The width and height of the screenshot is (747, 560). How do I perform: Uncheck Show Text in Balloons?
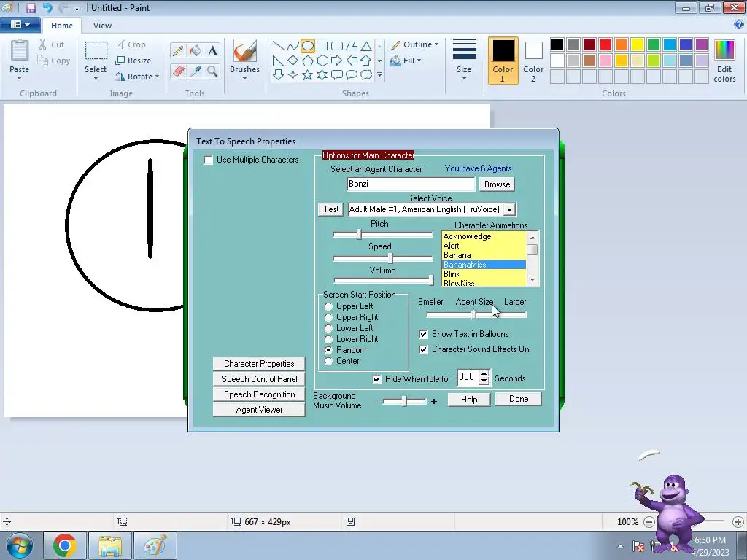[x=423, y=334]
